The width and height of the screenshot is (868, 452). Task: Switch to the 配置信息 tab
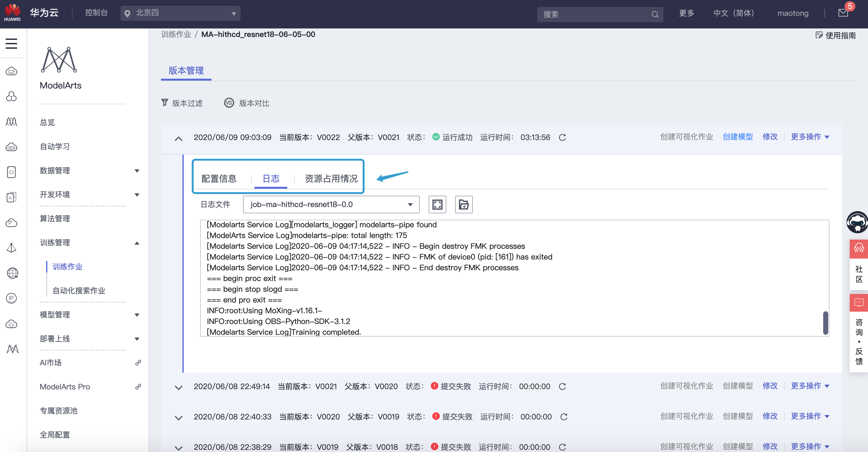click(x=219, y=179)
